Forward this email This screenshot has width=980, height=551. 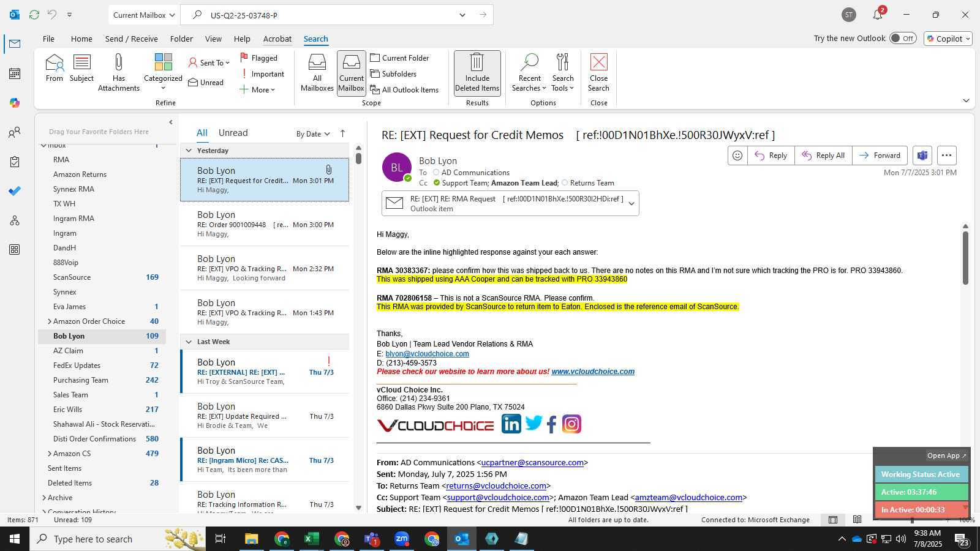(x=880, y=156)
